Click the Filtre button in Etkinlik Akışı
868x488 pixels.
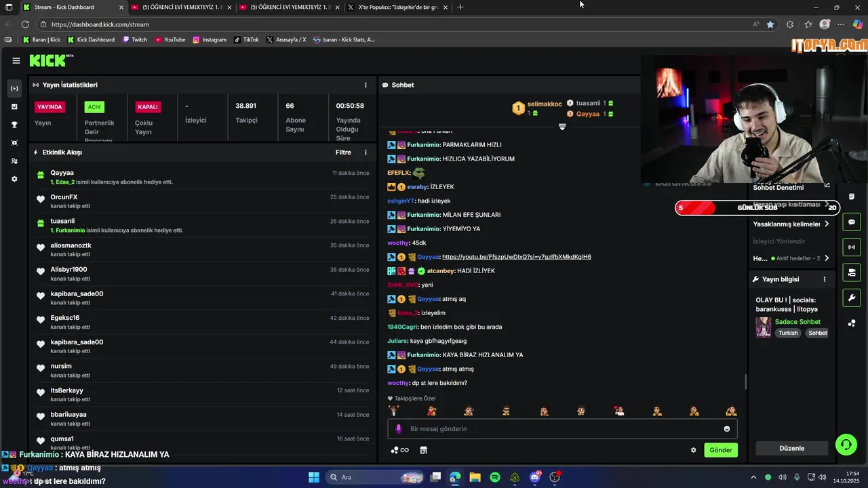click(x=343, y=152)
